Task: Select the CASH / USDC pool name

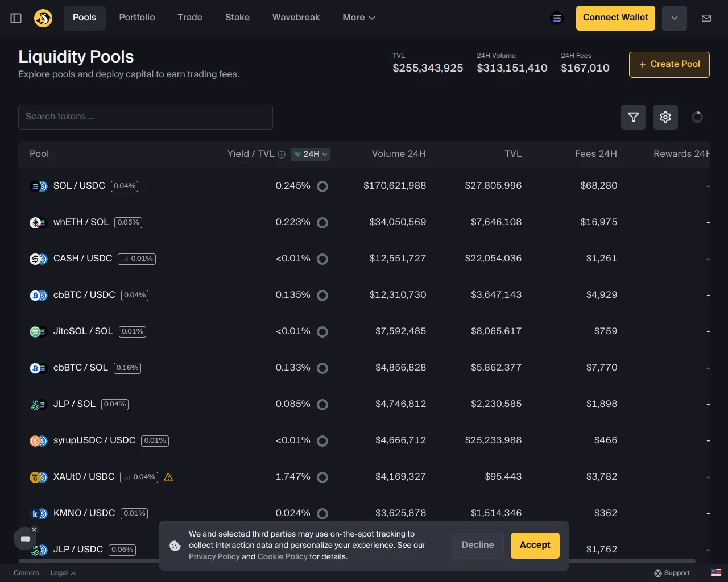Action: [83, 259]
